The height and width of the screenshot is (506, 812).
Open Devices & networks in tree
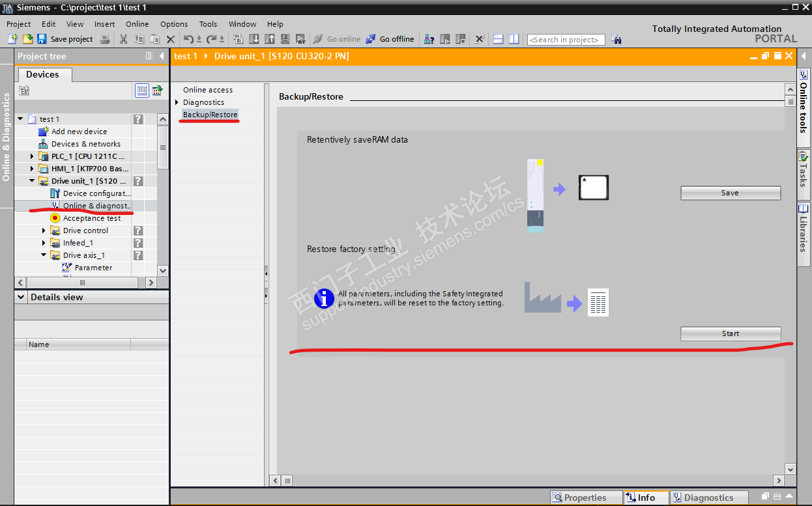coord(86,144)
